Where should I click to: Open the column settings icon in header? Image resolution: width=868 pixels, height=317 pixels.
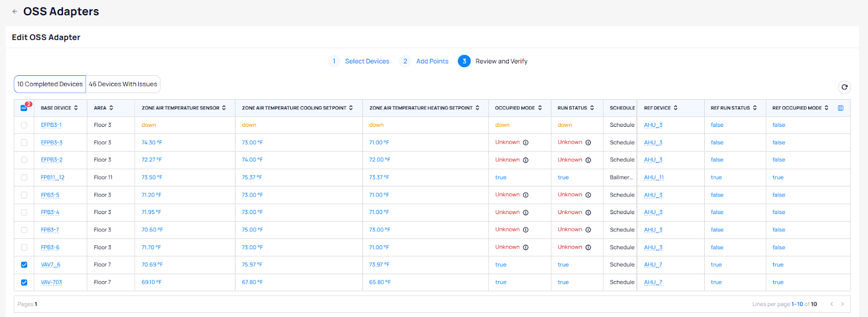coord(840,108)
